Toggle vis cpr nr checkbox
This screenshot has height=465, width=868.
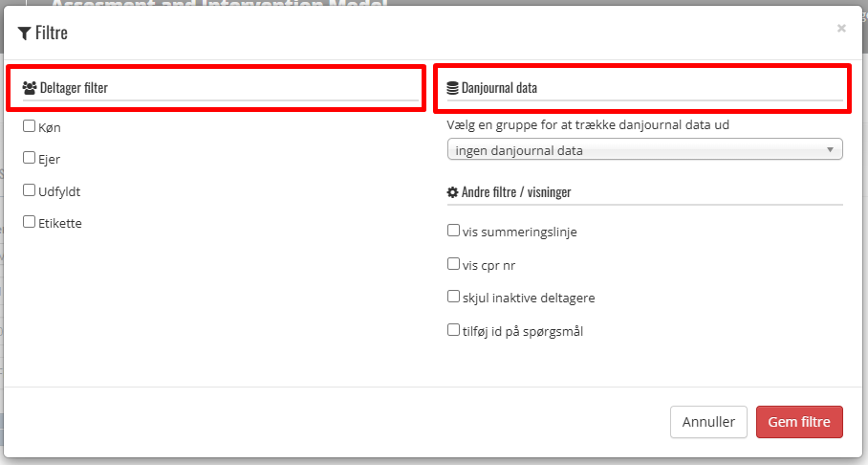pos(454,264)
